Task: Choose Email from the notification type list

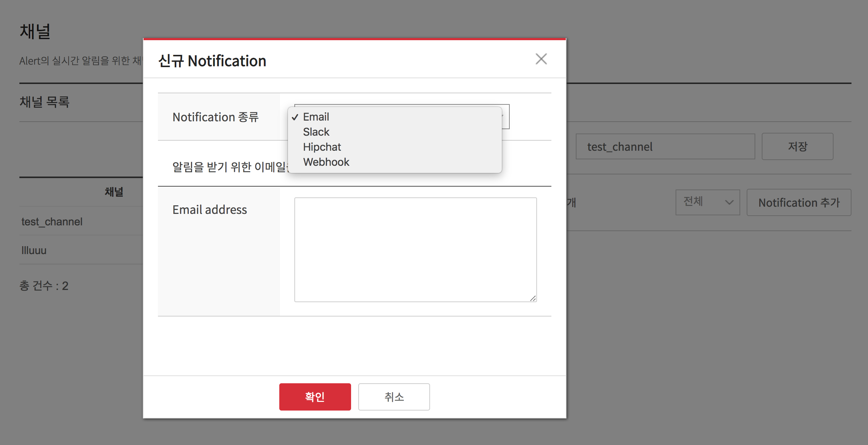Action: click(316, 117)
